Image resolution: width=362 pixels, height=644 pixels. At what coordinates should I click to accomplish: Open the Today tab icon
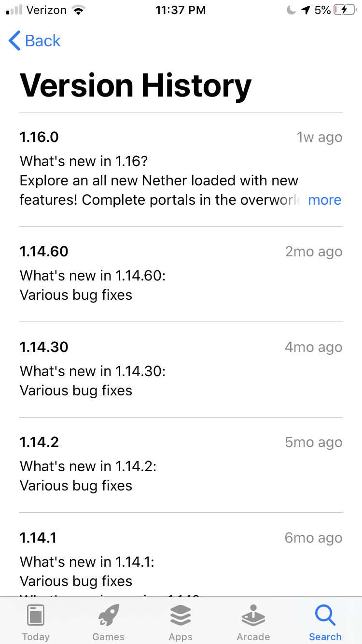tap(36, 616)
